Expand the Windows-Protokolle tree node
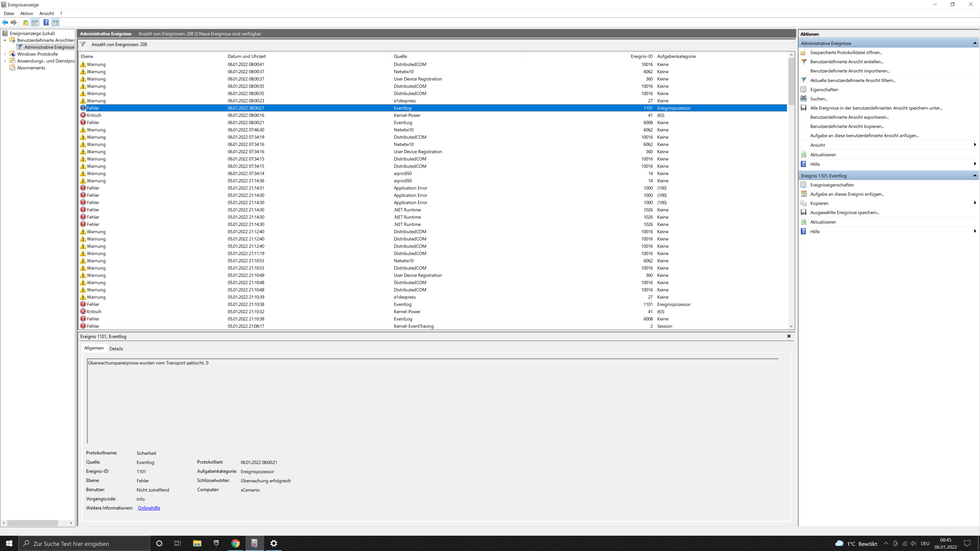The height and width of the screenshot is (551, 980). click(x=5, y=54)
